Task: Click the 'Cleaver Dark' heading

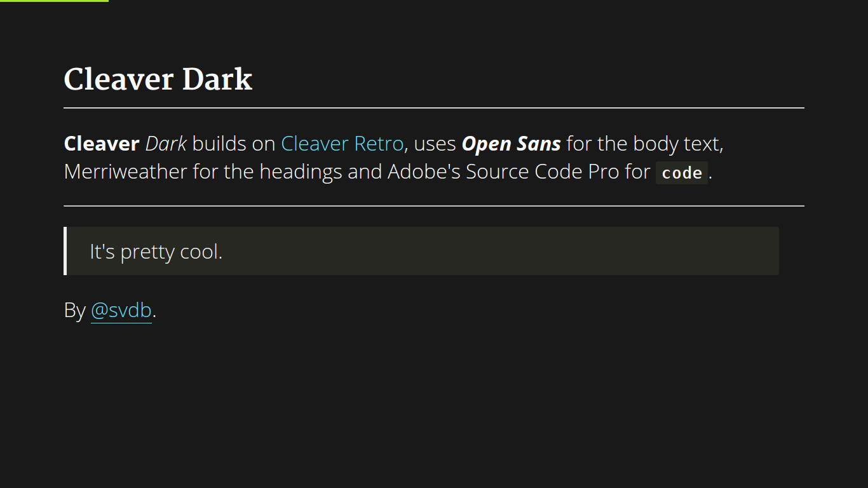Action: [158, 79]
